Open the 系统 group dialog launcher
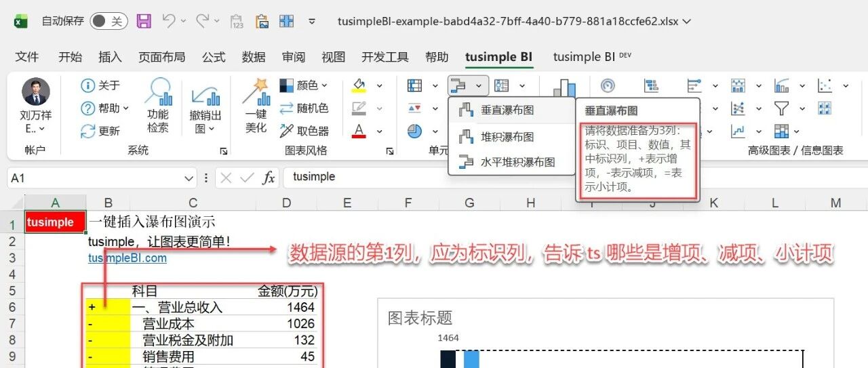The height and width of the screenshot is (368, 868). click(224, 151)
